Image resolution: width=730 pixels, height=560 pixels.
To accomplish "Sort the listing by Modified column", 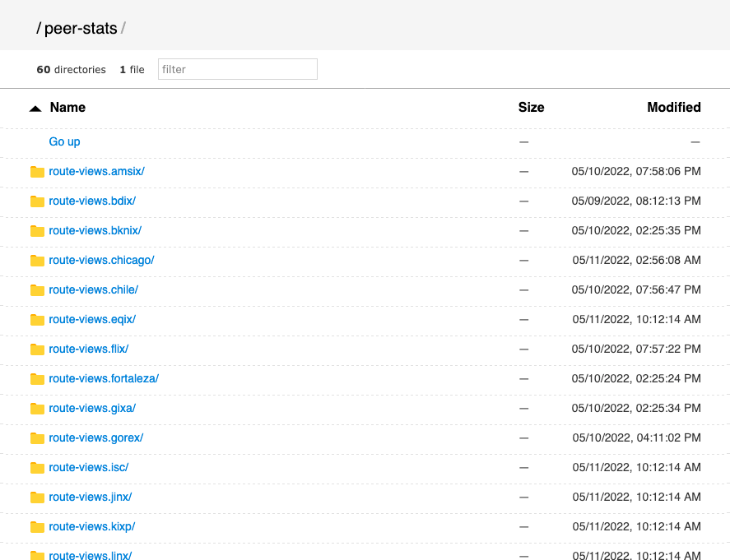I will click(674, 108).
